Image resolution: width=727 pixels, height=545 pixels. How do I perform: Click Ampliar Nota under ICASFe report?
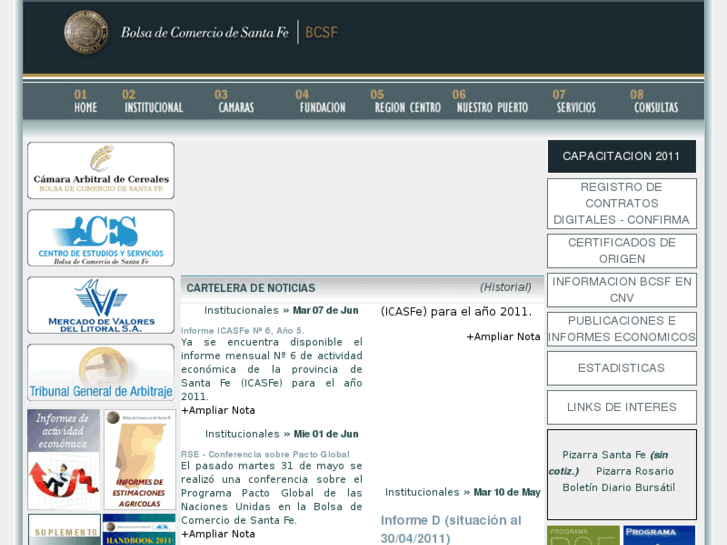click(218, 410)
